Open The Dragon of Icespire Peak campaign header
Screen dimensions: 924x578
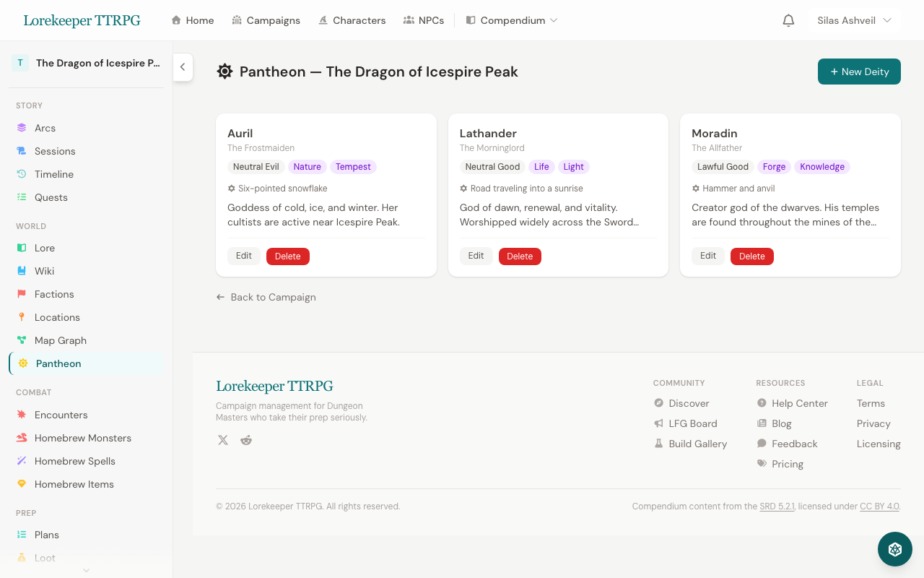click(x=87, y=63)
